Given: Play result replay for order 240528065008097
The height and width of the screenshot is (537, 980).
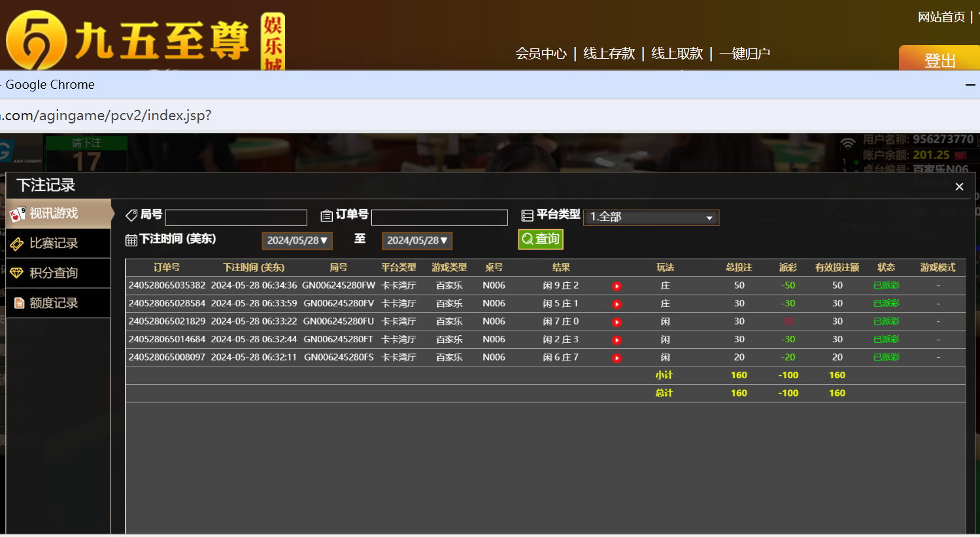Looking at the screenshot, I should click(x=617, y=357).
